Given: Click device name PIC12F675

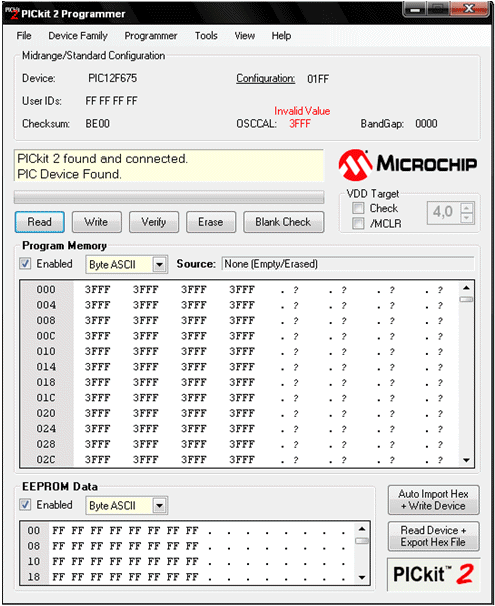Looking at the screenshot, I should point(112,78).
